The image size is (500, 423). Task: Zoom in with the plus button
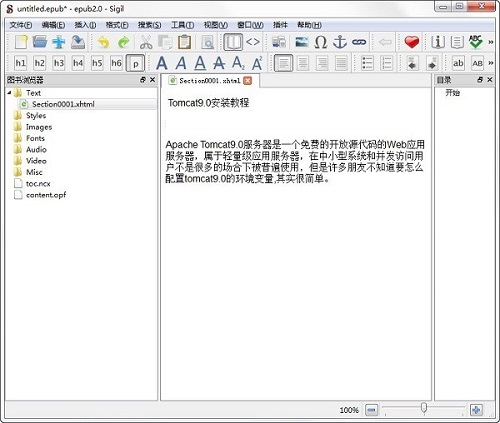476,410
